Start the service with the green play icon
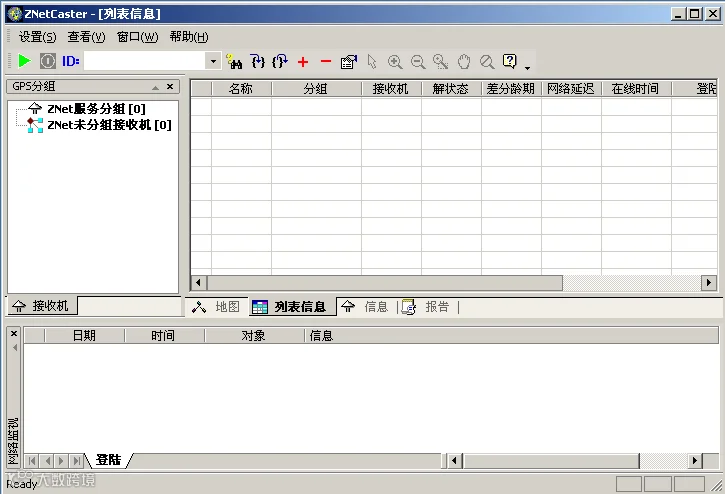This screenshot has width=725, height=494. coord(24,61)
